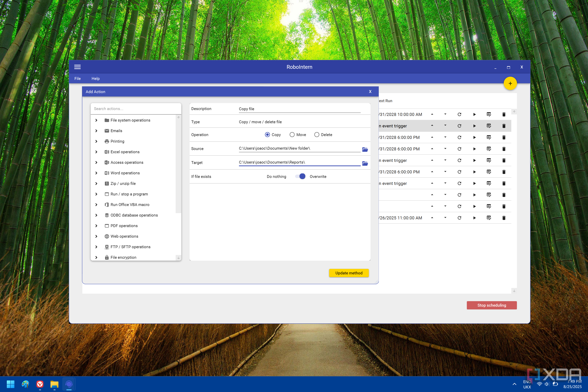Run the 11:00:00 AM task now
588x392 pixels.
(474, 218)
